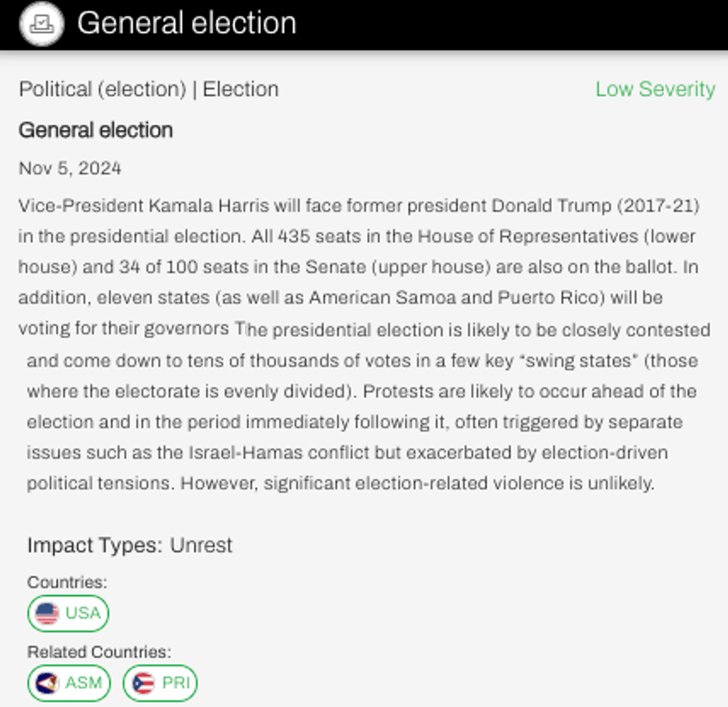
Task: Click the bold General election heading
Action: point(95,131)
